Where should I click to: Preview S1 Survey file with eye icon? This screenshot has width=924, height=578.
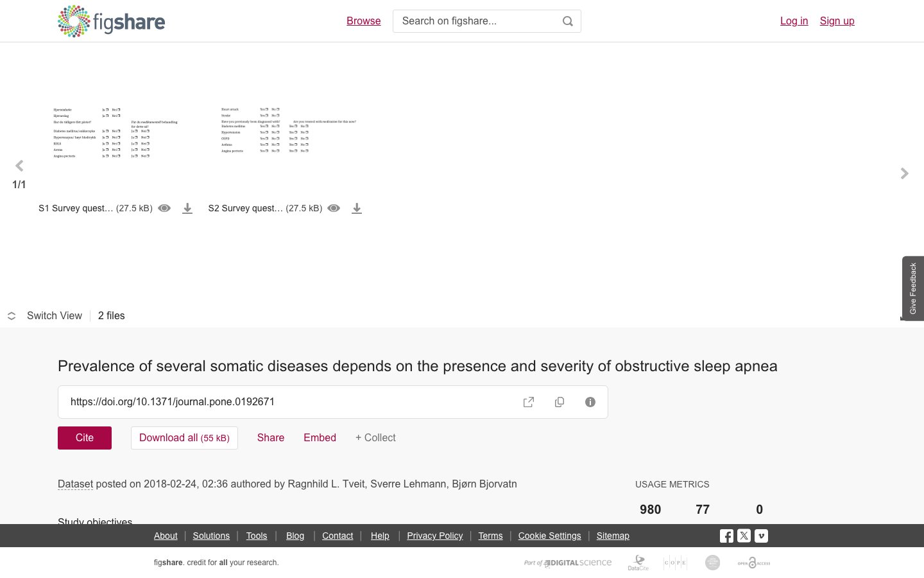coord(164,208)
